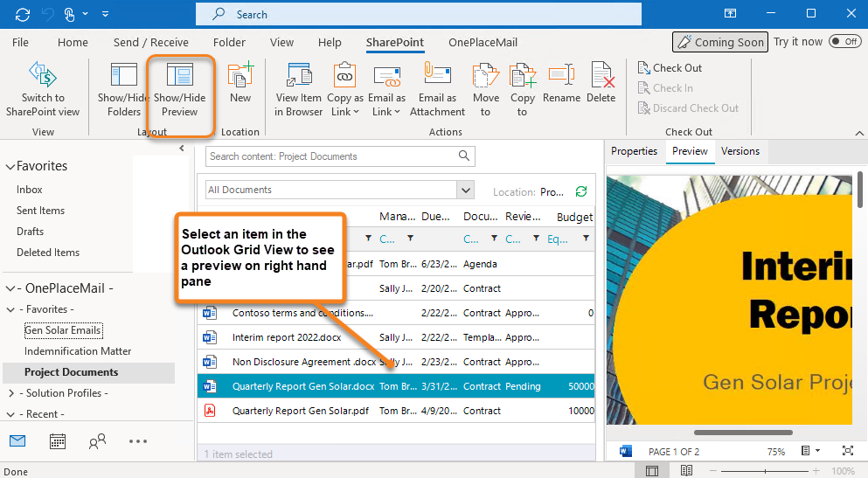
Task: Click the zoom slider in status bar
Action: click(765, 471)
